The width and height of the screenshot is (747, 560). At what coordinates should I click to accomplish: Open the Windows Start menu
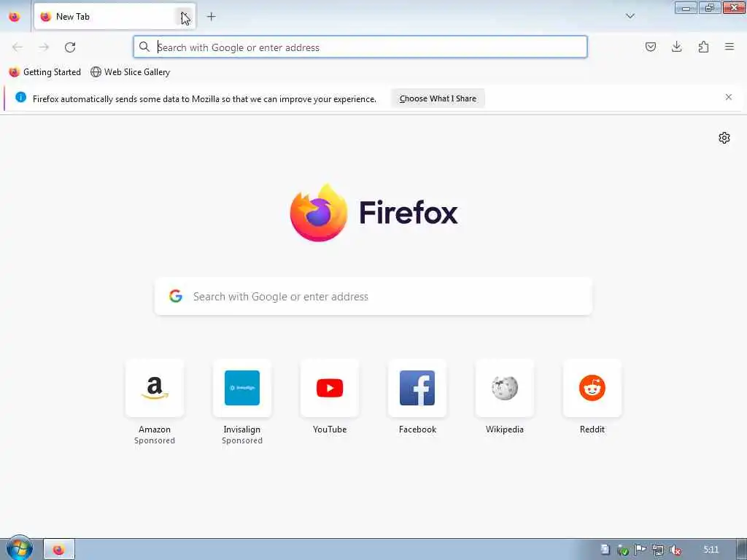pyautogui.click(x=19, y=548)
